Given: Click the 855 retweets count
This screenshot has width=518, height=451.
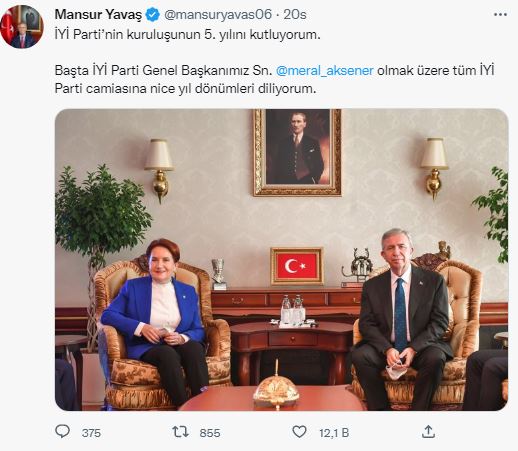Looking at the screenshot, I should click(x=210, y=433).
